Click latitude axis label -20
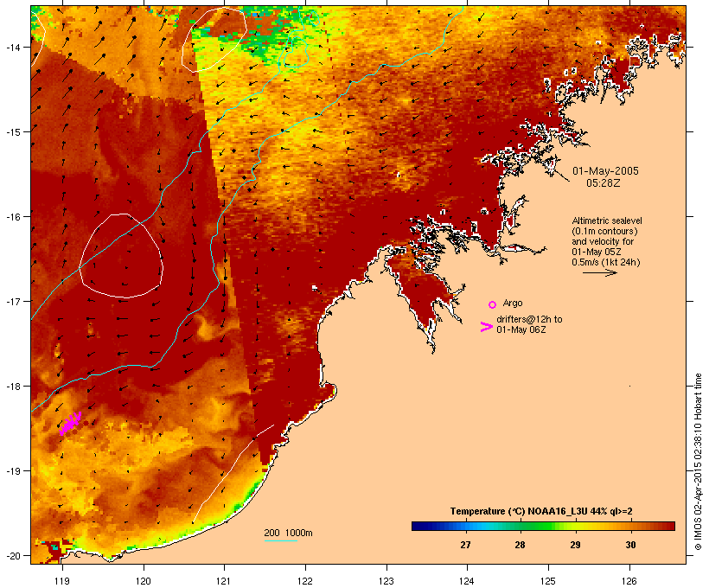This screenshot has width=709, height=588. (13, 555)
